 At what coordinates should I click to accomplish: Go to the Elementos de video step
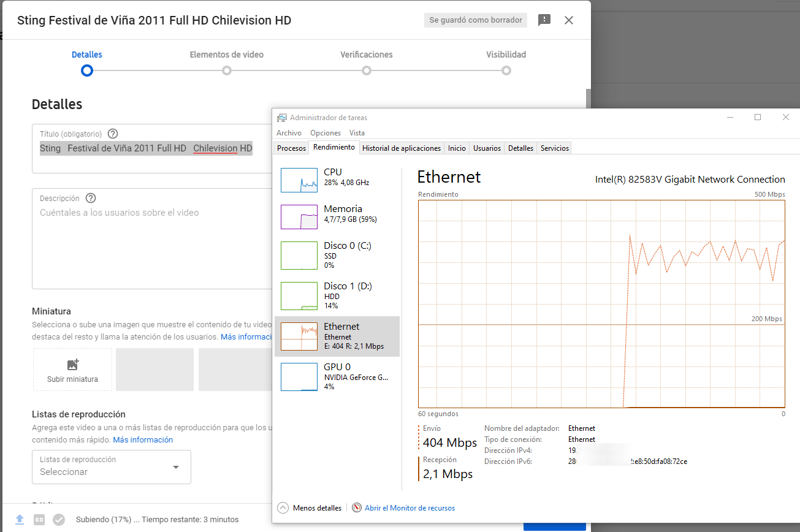coord(227,70)
